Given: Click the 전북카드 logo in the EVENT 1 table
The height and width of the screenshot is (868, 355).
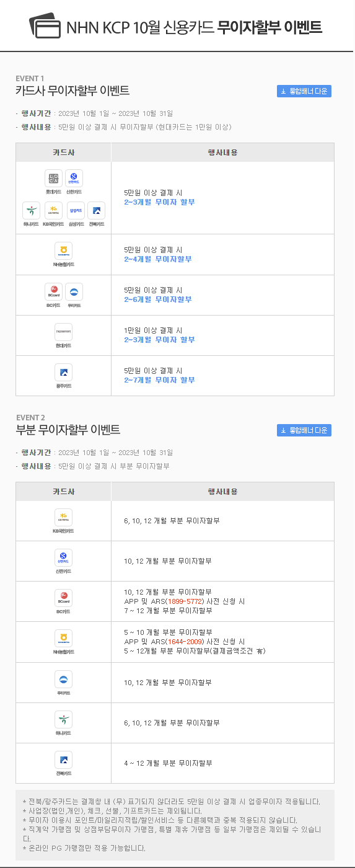Looking at the screenshot, I should point(96,211).
